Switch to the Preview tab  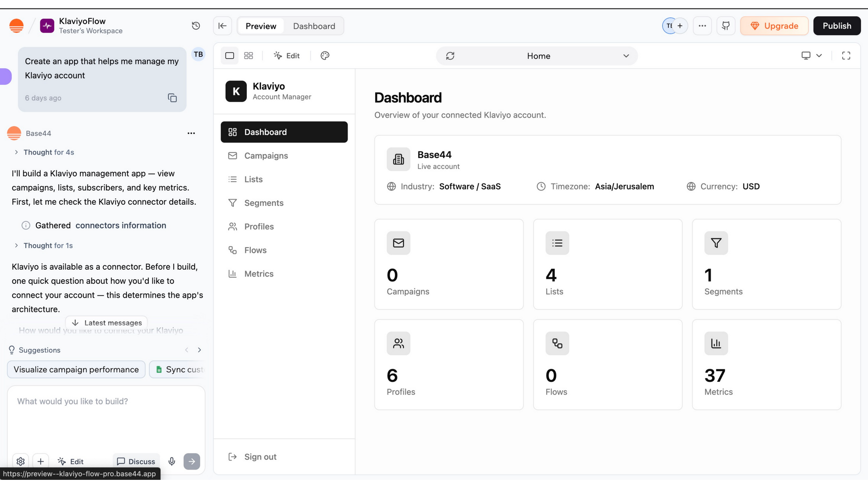pyautogui.click(x=261, y=26)
